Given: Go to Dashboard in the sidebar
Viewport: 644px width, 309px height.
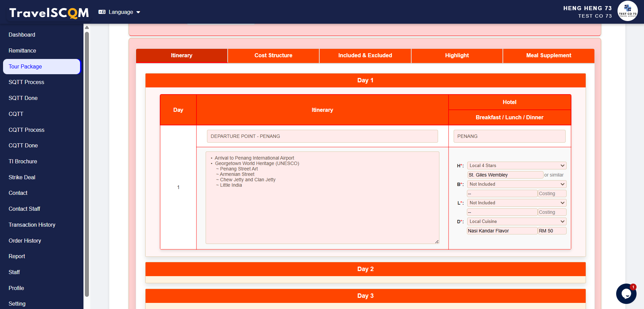Looking at the screenshot, I should coord(22,35).
